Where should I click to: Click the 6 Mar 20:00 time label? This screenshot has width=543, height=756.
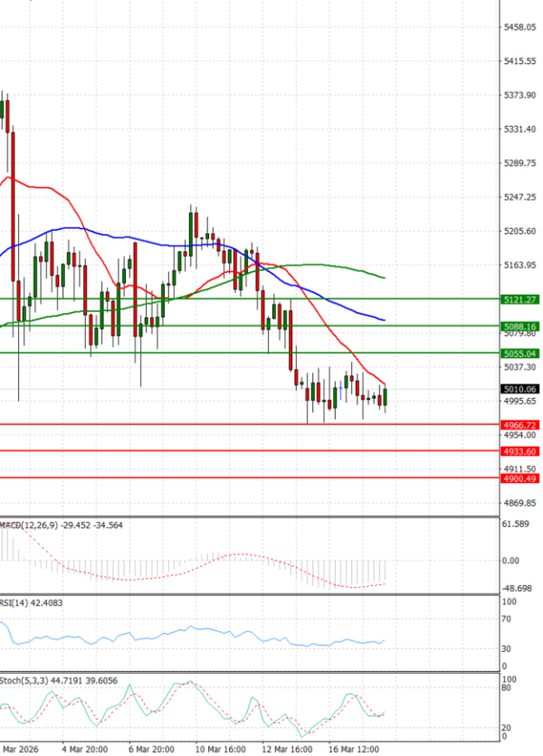[152, 750]
